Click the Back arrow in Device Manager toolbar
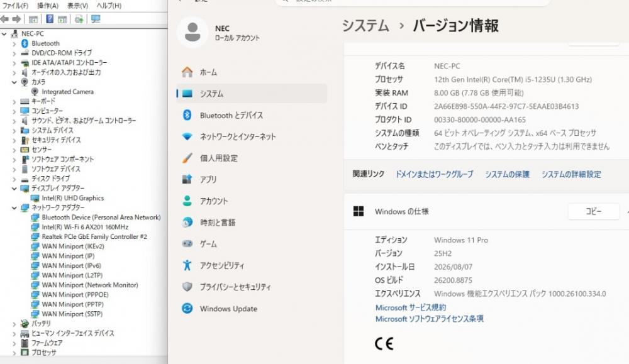The height and width of the screenshot is (364, 629). click(x=4, y=19)
